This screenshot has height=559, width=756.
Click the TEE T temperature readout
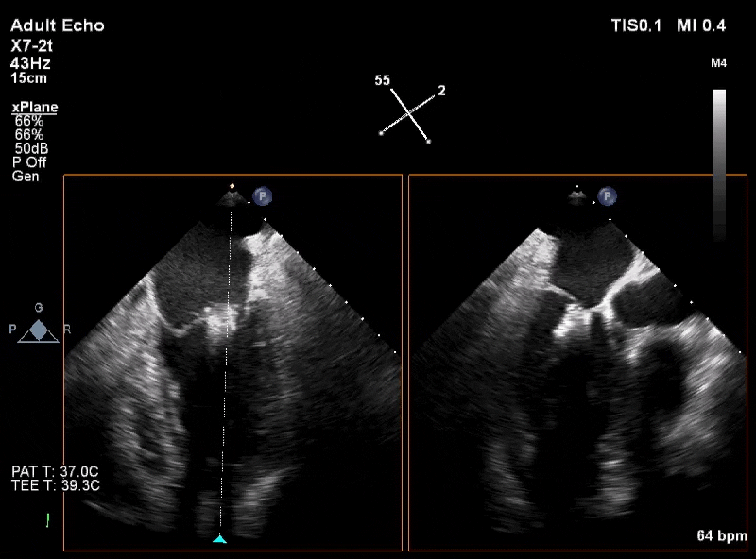56,485
